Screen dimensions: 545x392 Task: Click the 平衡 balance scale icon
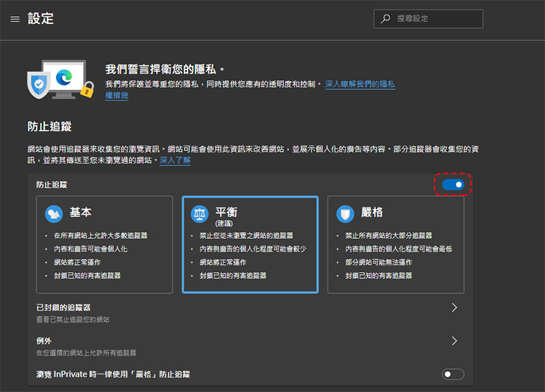point(200,214)
